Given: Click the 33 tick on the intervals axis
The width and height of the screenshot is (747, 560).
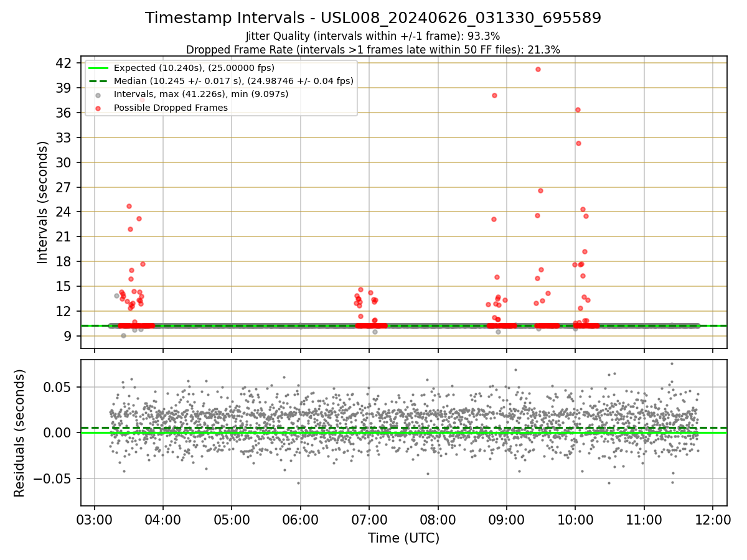Looking at the screenshot, I should (63, 138).
